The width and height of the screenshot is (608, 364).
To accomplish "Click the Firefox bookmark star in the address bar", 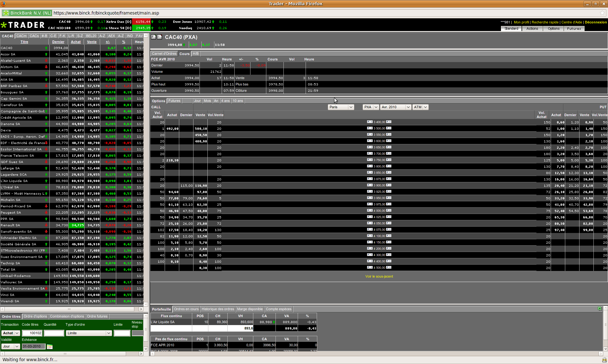I will click(602, 13).
